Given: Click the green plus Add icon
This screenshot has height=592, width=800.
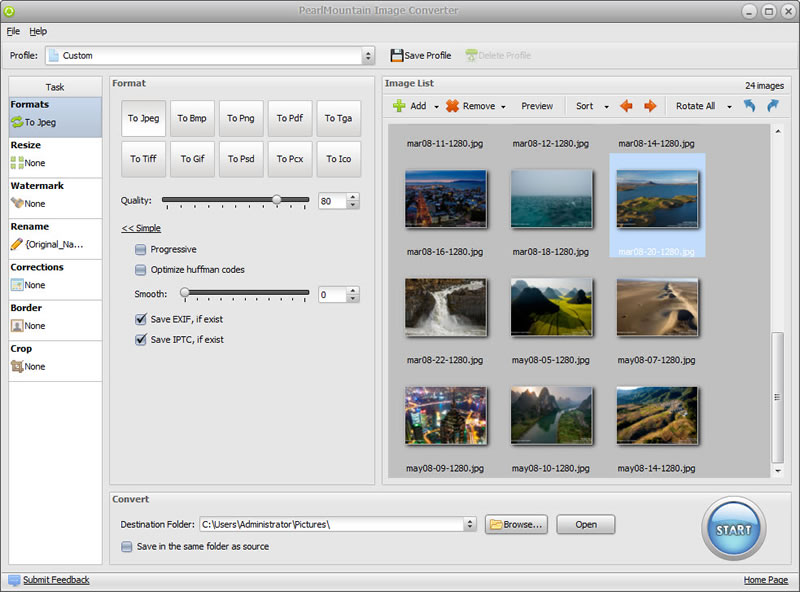Looking at the screenshot, I should point(399,106).
